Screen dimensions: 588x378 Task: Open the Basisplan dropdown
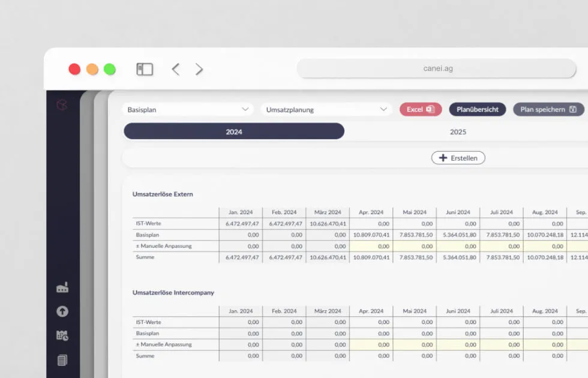188,109
